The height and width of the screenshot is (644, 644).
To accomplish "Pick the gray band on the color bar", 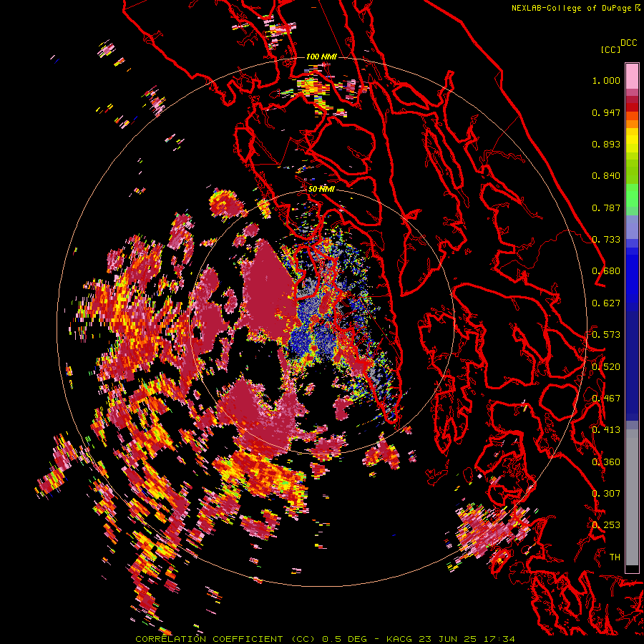I will 632,497.
